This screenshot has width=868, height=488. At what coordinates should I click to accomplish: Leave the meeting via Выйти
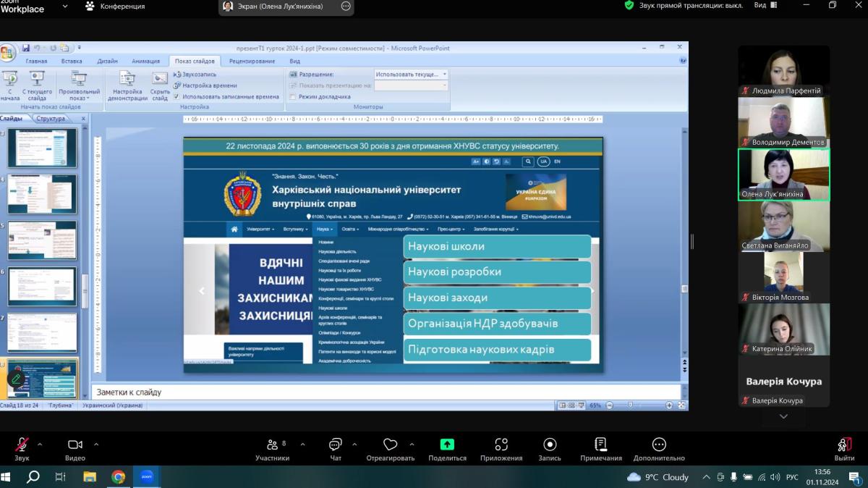[x=843, y=445]
